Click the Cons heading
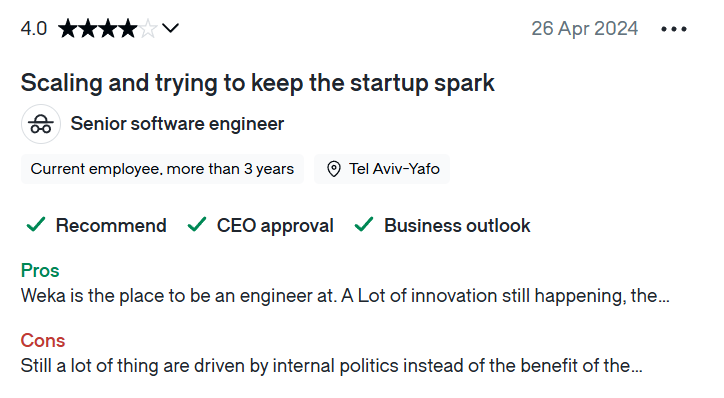Viewport: 724px width, 398px height. click(x=43, y=341)
